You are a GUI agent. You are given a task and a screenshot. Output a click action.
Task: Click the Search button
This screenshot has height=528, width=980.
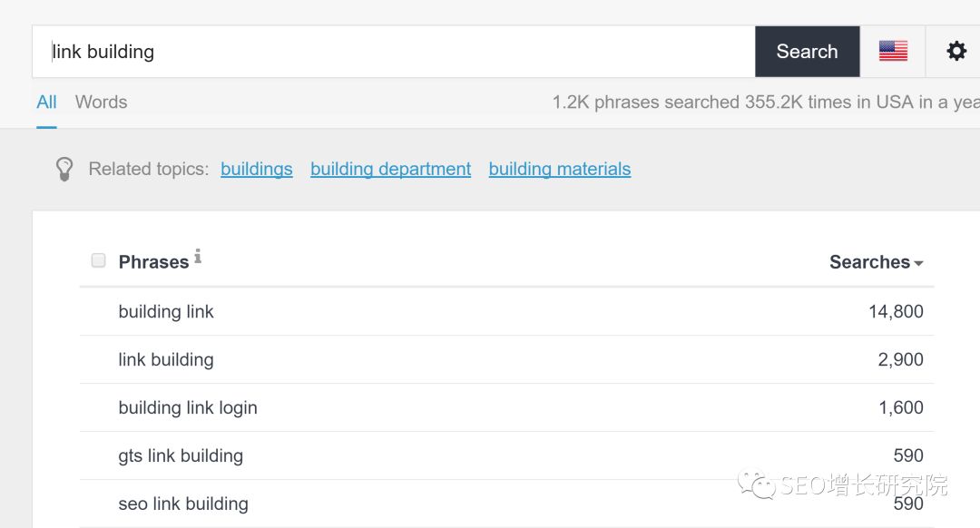[807, 51]
